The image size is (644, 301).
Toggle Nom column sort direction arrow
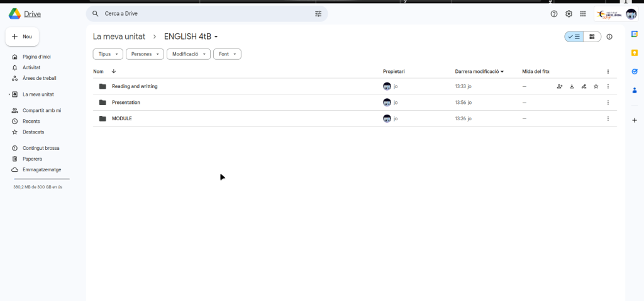click(114, 72)
